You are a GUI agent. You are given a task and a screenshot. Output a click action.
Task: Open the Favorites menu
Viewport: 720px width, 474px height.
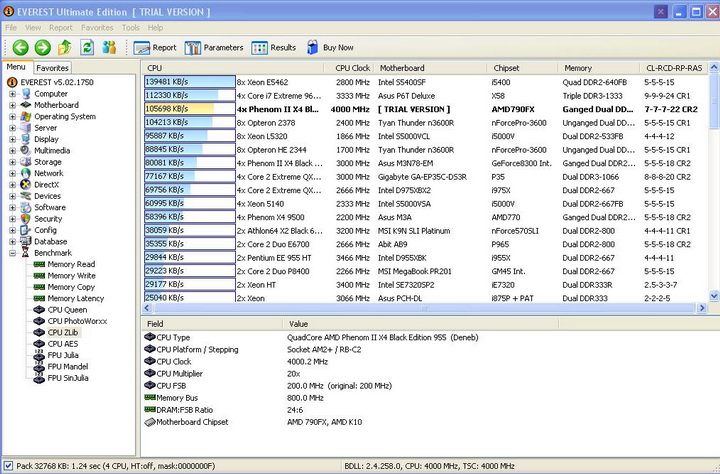pyautogui.click(x=97, y=28)
